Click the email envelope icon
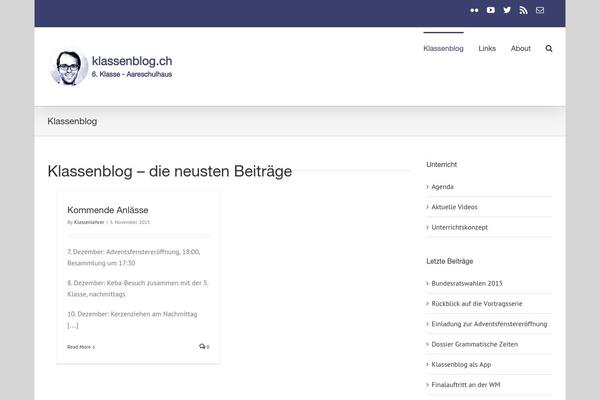The height and width of the screenshot is (400, 600). click(x=540, y=10)
